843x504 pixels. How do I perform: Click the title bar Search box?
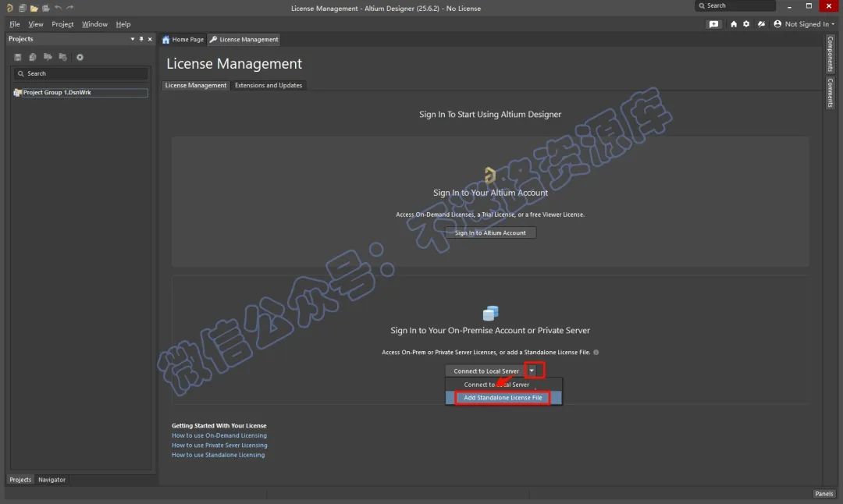click(x=735, y=6)
